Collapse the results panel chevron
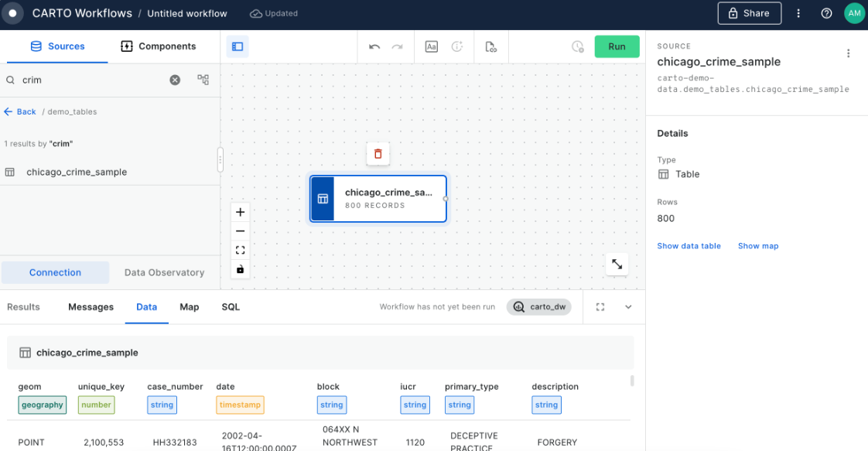868x451 pixels. (x=628, y=306)
